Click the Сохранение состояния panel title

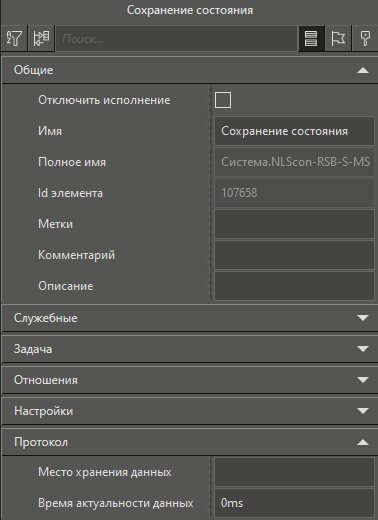pyautogui.click(x=190, y=10)
